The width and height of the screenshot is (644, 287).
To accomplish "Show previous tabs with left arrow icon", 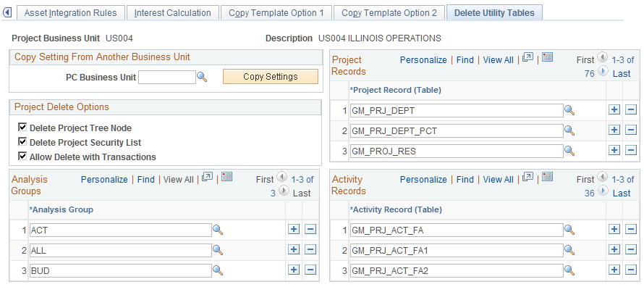I will 7,12.
